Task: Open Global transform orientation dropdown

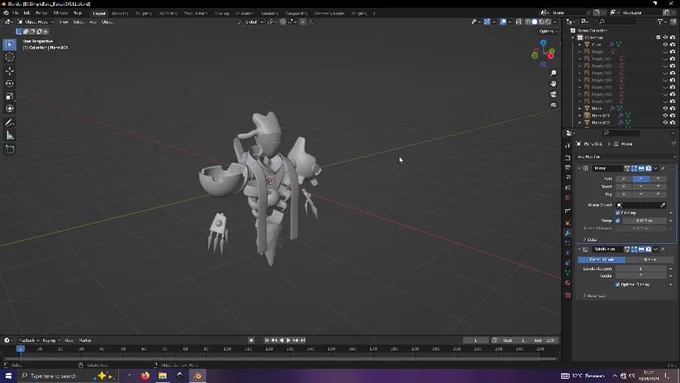Action: tap(251, 22)
